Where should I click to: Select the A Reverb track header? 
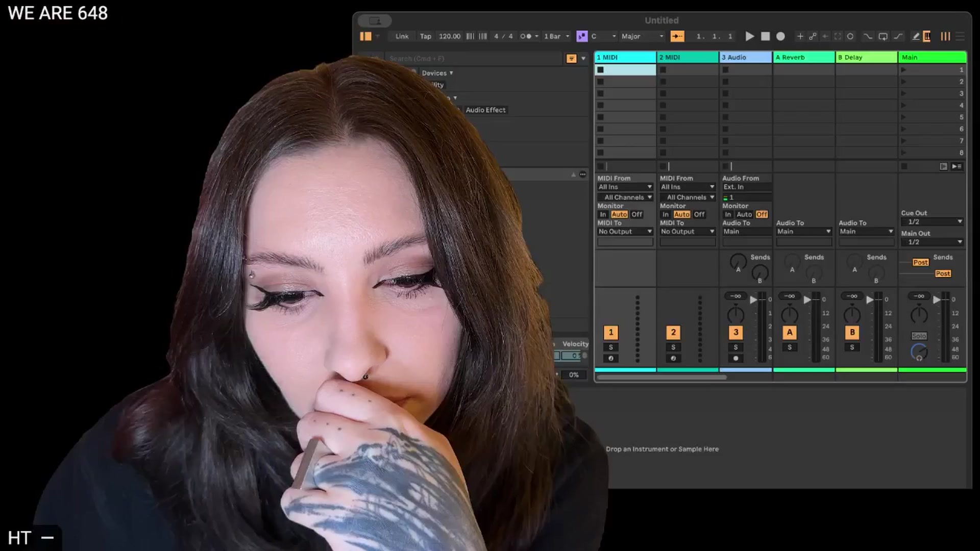coord(804,57)
